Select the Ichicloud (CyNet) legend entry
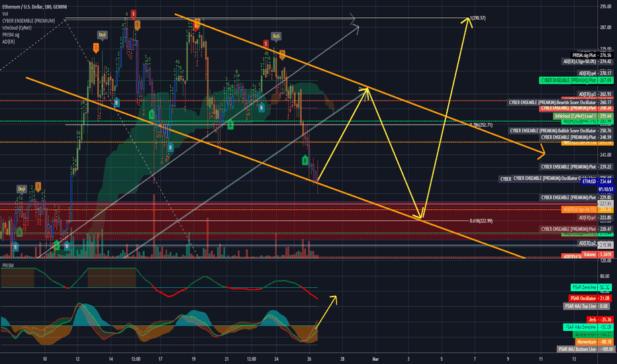617x364 pixels. [x=17, y=28]
